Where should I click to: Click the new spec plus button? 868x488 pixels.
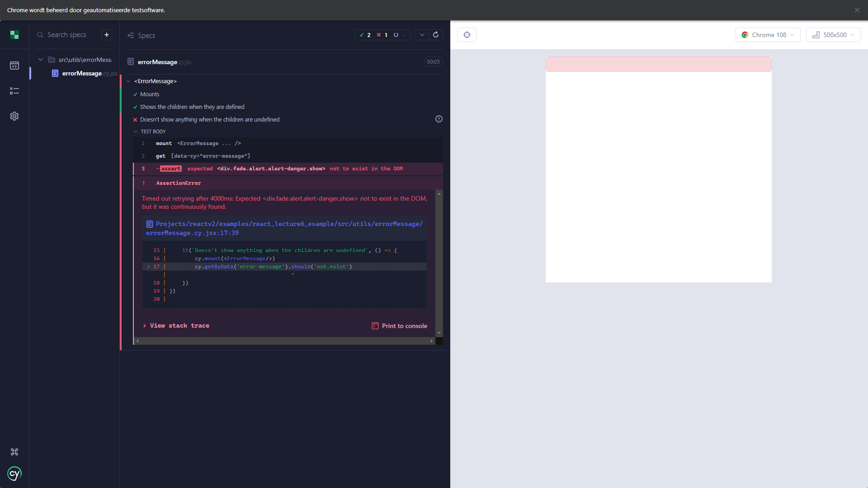tap(107, 35)
